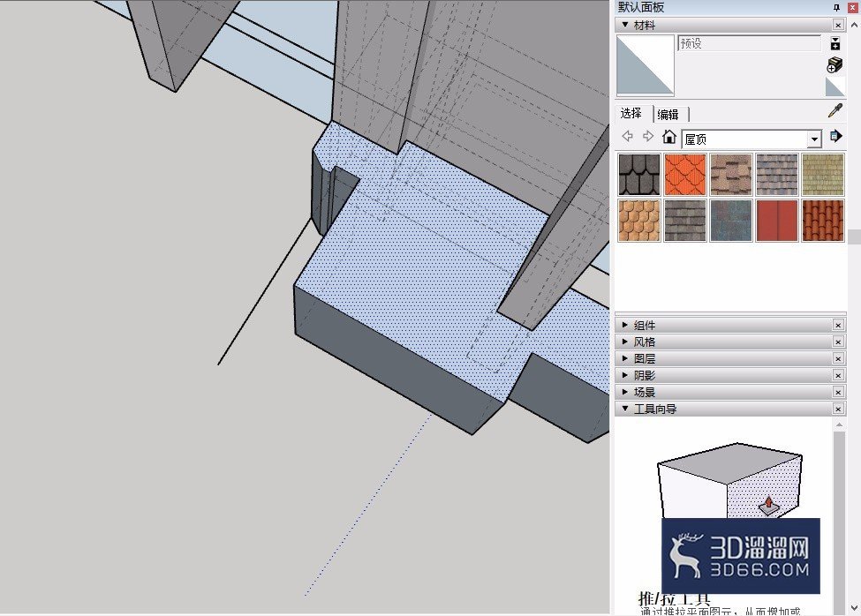Go to the home materials library
Viewport: 861px width, 616px height.
668,137
